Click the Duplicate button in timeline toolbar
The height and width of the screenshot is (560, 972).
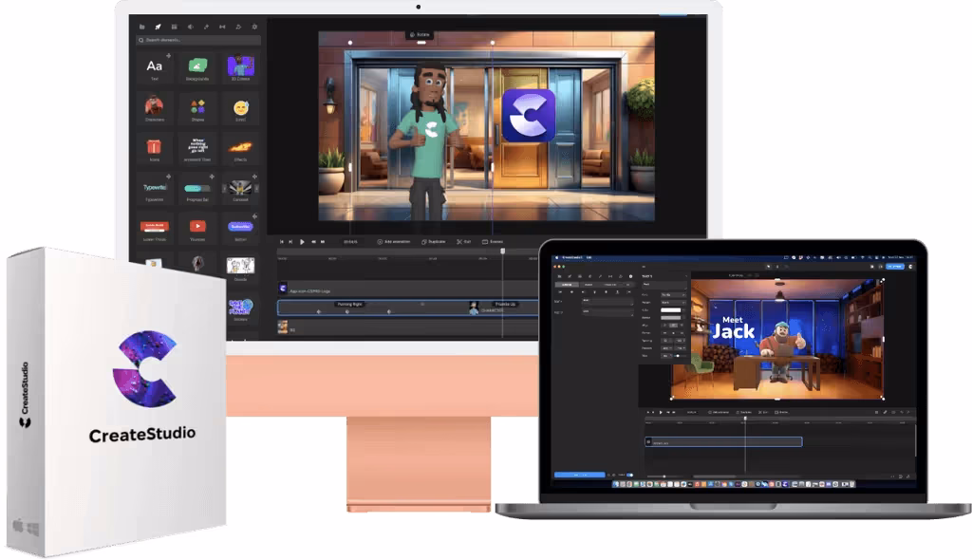[x=435, y=242]
